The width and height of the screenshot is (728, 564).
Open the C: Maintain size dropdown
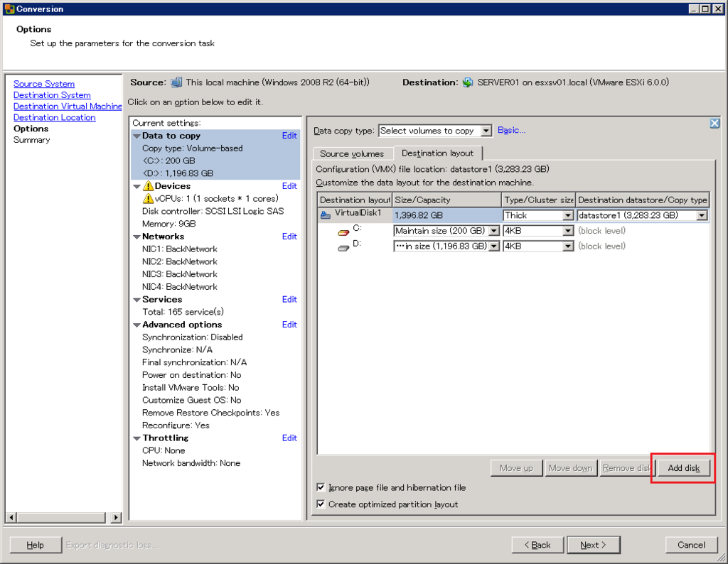point(494,231)
